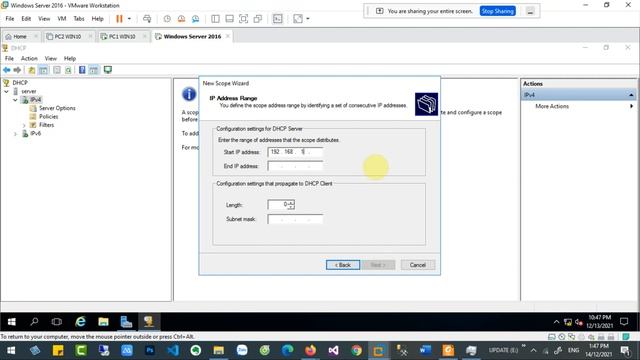The width and height of the screenshot is (640, 360).
Task: Launch Internet Explorer from guest taskbar
Action: (80, 322)
